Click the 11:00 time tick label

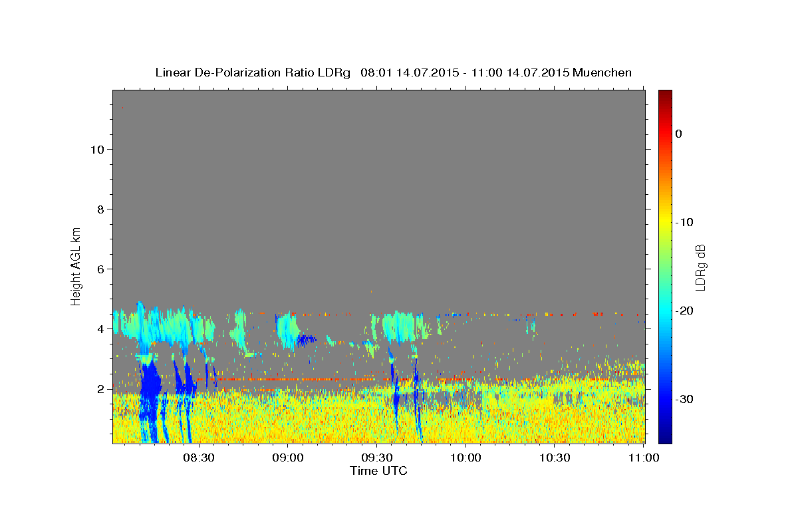tap(644, 458)
